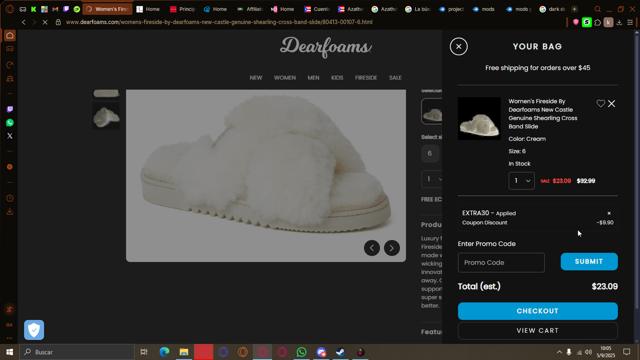Open the FIRESIDE menu

pyautogui.click(x=366, y=78)
